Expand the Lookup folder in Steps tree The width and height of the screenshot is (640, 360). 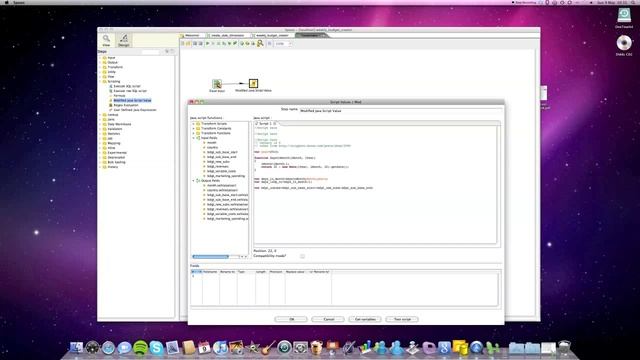coord(100,115)
